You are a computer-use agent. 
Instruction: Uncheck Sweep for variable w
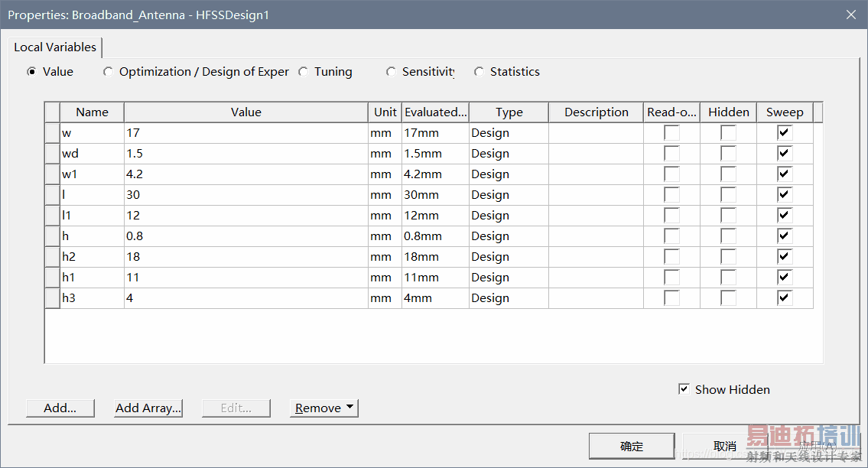click(x=785, y=133)
